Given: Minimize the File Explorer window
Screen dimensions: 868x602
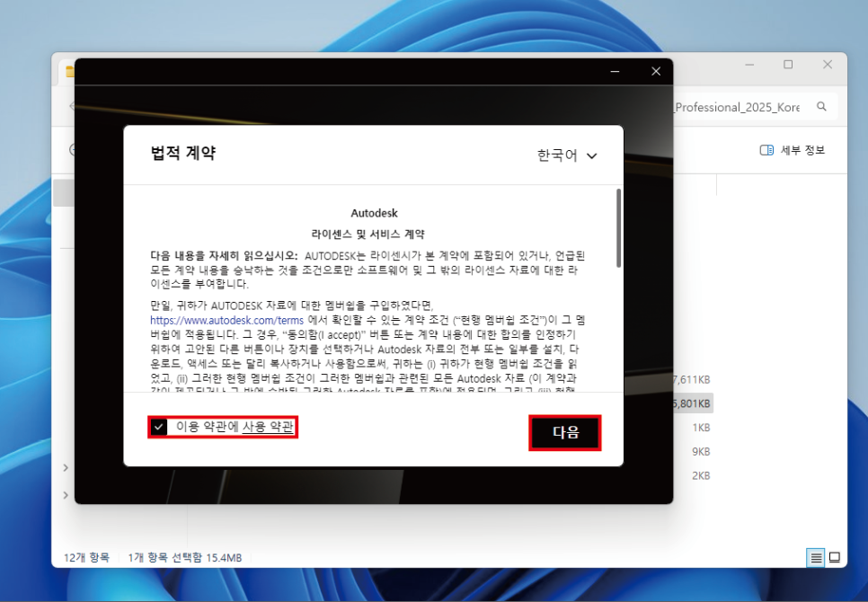Looking at the screenshot, I should point(749,65).
